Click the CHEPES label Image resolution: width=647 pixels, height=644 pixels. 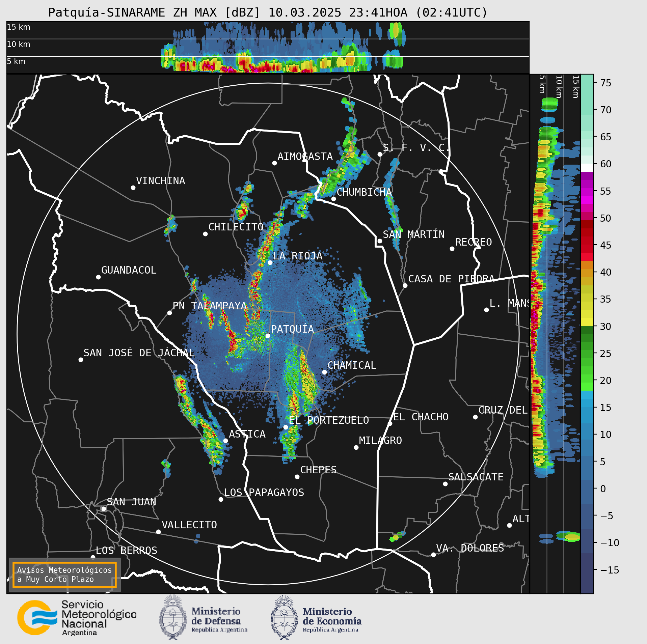point(318,470)
